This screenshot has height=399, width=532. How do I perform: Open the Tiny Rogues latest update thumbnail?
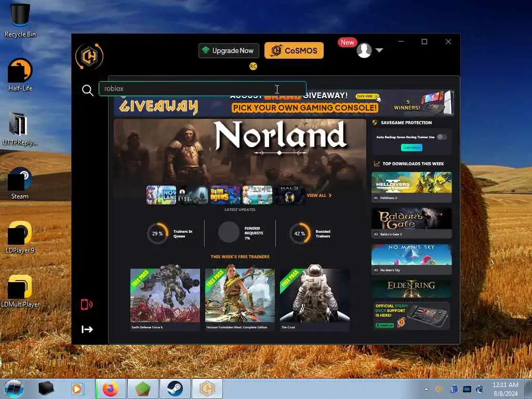tap(225, 195)
